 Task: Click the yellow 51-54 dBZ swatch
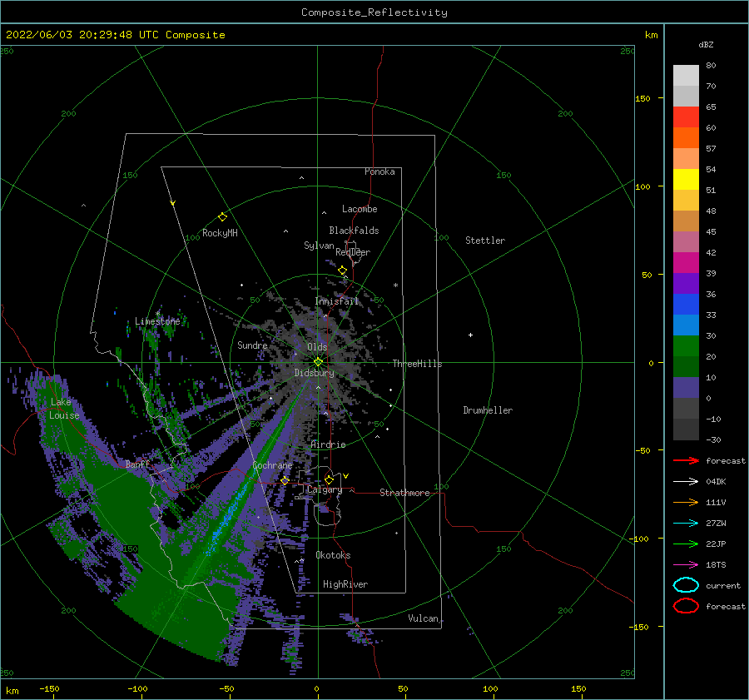pyautogui.click(x=686, y=180)
